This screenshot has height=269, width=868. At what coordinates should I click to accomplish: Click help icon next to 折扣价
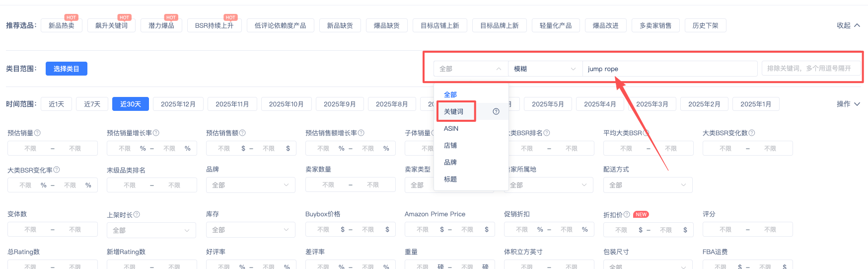627,214
